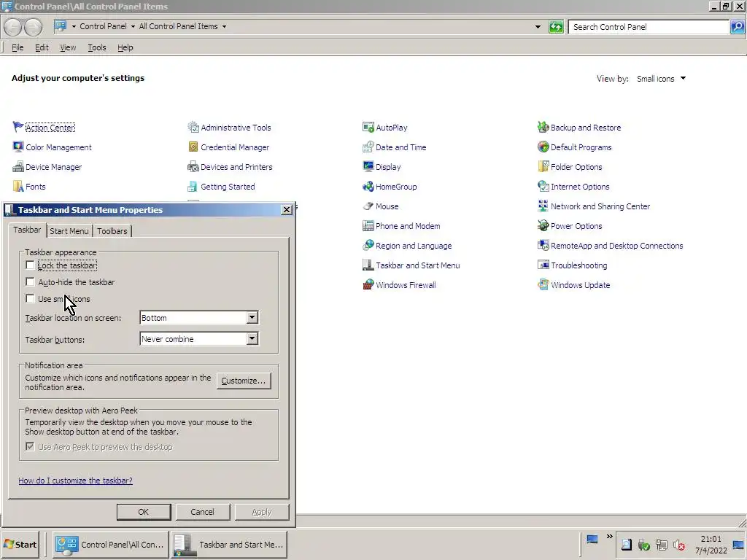Open Fonts folder icon
The width and height of the screenshot is (747, 560).
click(x=18, y=186)
